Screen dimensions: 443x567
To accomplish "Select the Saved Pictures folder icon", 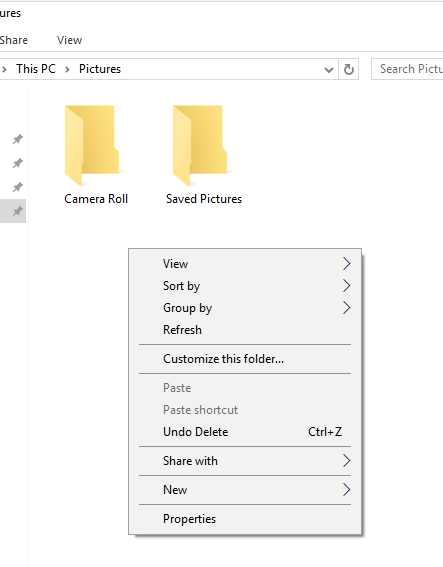I will [x=200, y=145].
